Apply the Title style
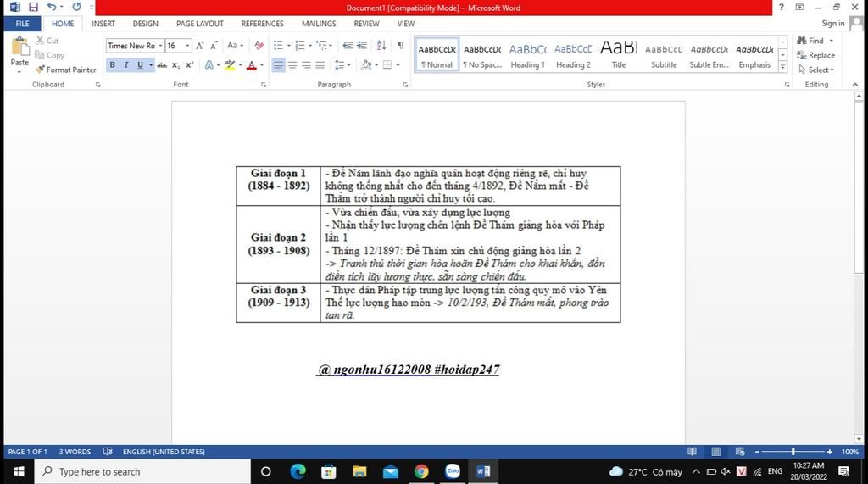Screen dimensions: 868x484 (618, 55)
